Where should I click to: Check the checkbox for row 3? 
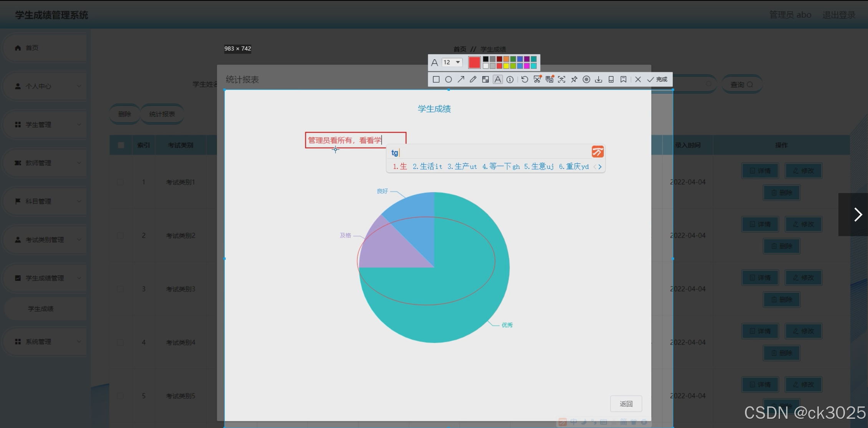pos(120,289)
